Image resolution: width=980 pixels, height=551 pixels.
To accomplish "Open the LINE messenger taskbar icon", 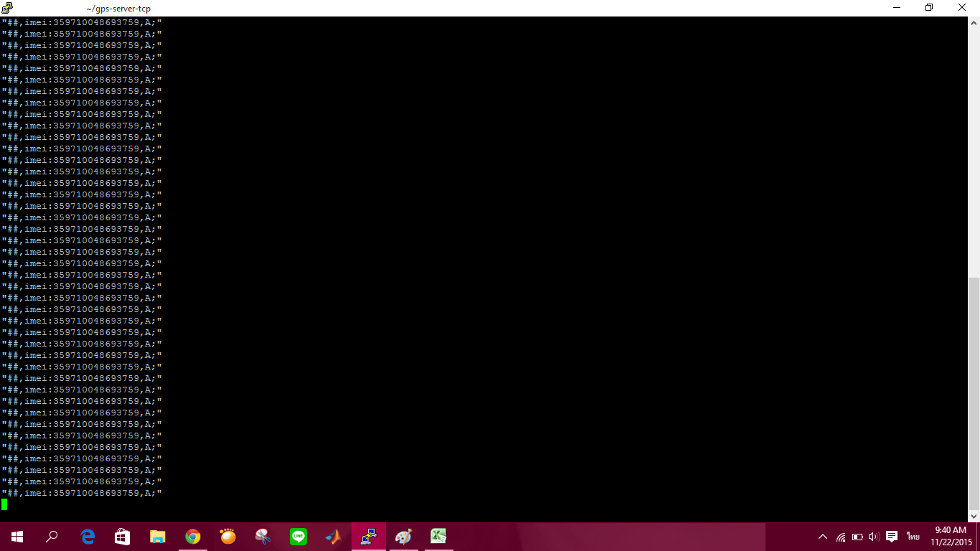I will tap(298, 537).
